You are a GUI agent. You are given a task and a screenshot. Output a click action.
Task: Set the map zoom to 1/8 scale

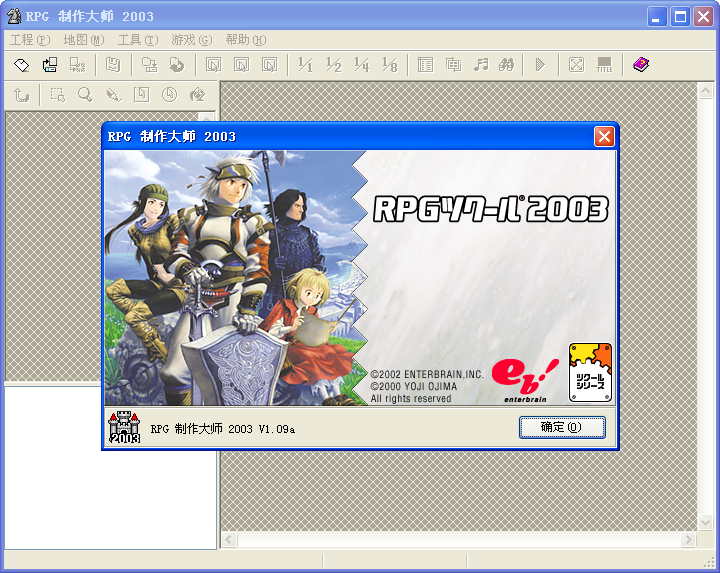point(390,65)
